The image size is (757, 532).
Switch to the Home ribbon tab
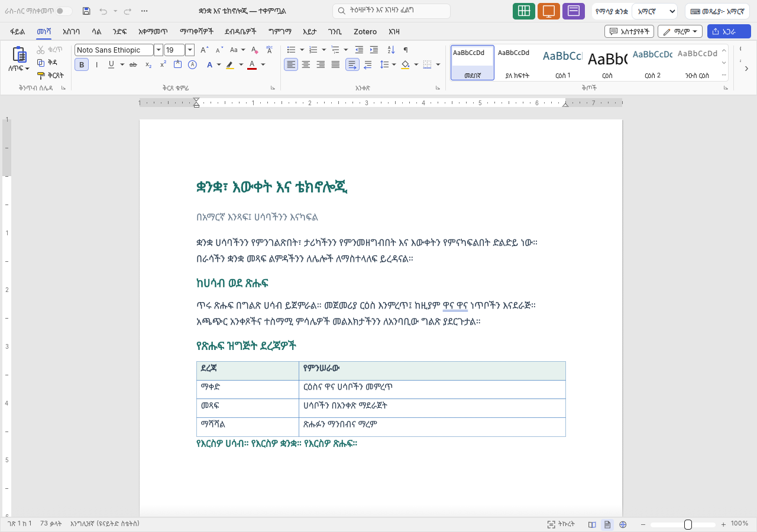(44, 32)
